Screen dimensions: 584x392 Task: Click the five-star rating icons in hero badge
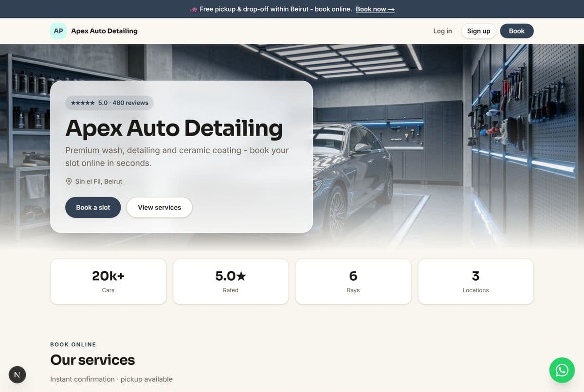pyautogui.click(x=83, y=103)
